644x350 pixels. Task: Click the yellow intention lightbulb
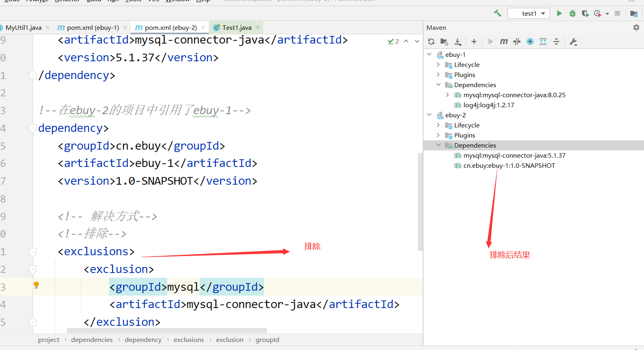click(36, 285)
